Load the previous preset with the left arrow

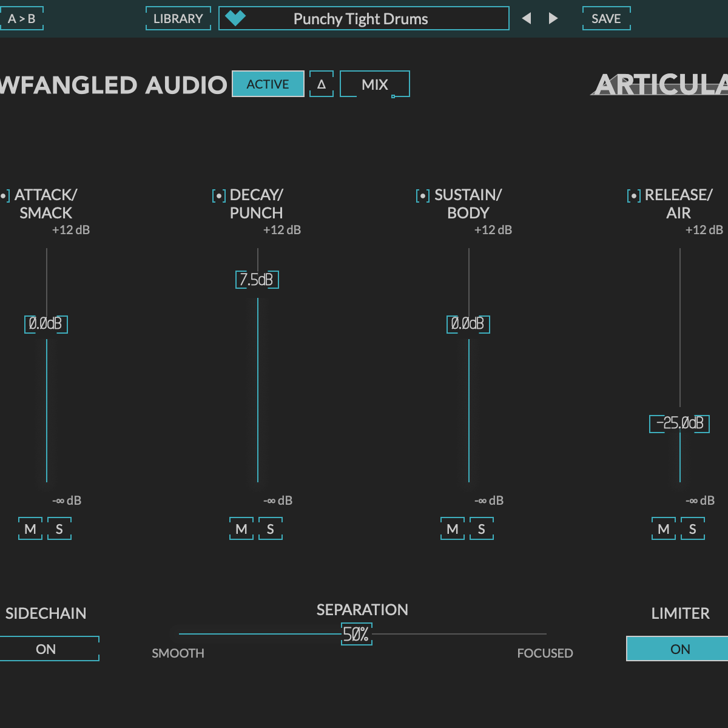(527, 18)
